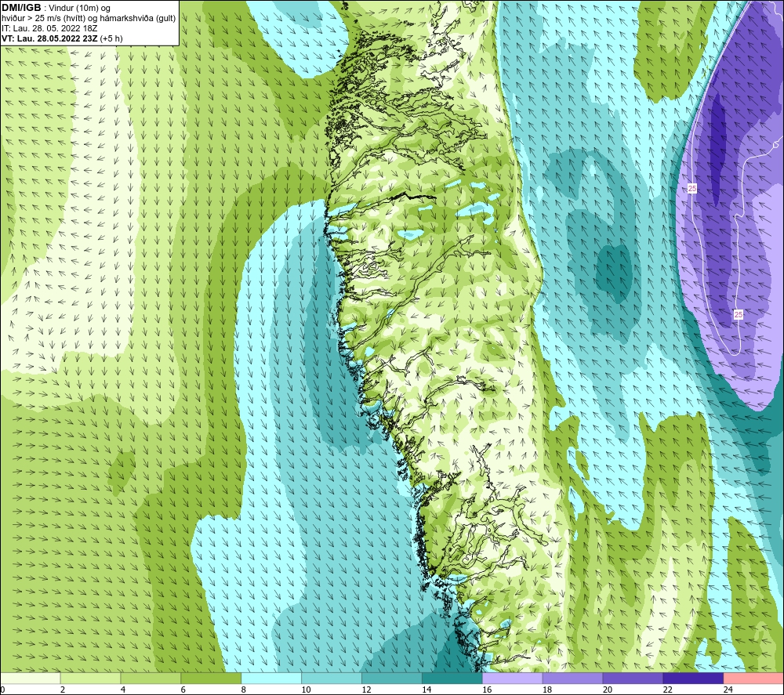Click the scale label 12
Screen dimensions: 784x695
pyautogui.click(x=366, y=690)
